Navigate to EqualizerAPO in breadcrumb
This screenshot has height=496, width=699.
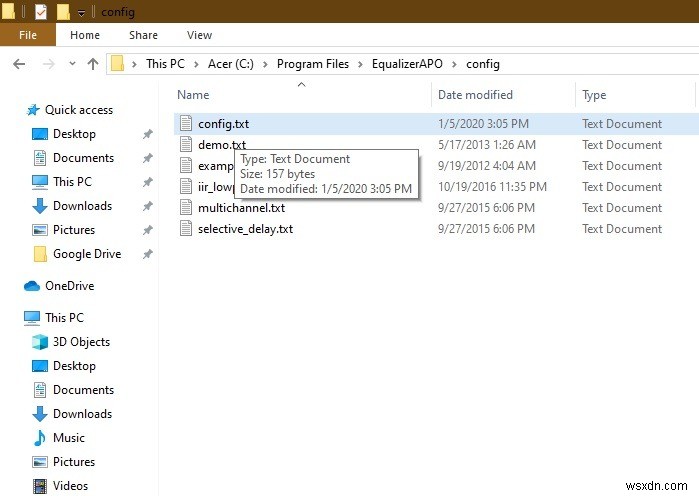click(x=407, y=64)
